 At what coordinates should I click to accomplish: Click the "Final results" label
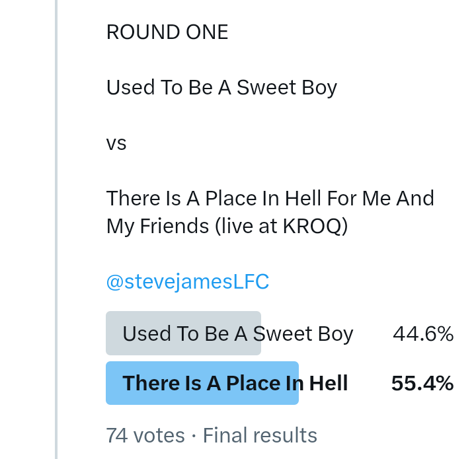tap(260, 436)
